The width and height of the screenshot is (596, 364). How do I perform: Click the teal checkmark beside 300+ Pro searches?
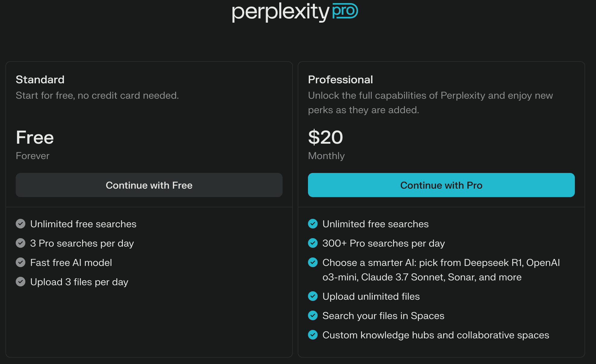coord(313,243)
